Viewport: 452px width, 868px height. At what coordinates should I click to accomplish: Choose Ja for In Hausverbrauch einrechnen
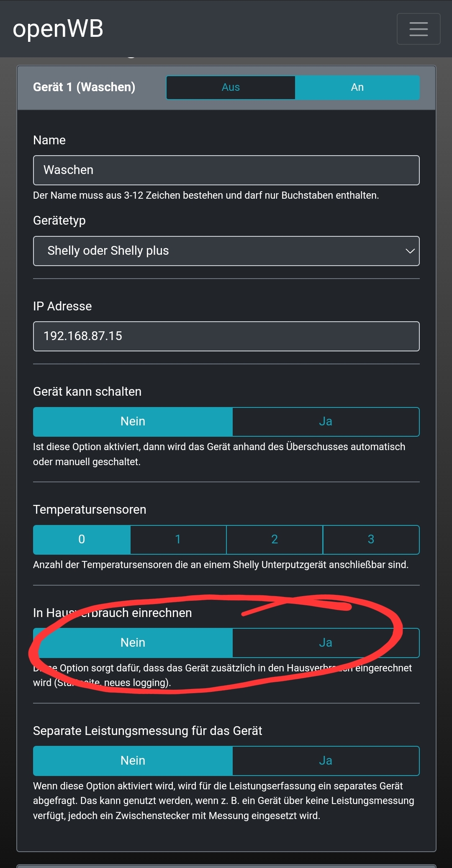(x=326, y=643)
